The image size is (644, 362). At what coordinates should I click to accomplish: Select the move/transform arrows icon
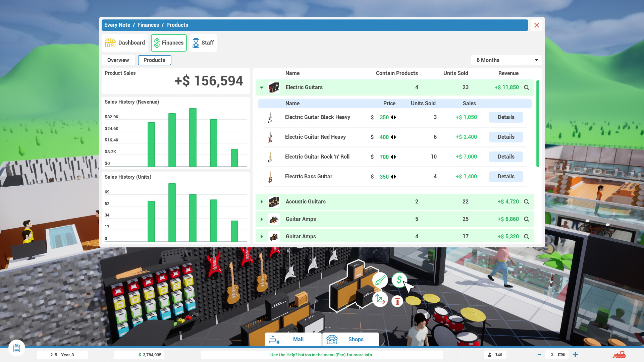tap(380, 299)
